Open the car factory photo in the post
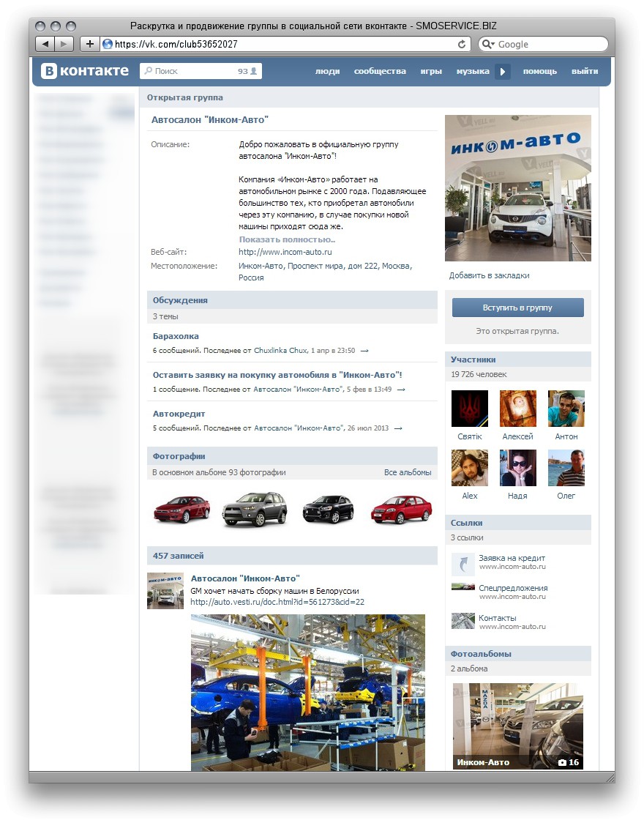Image resolution: width=644 pixels, height=823 pixels. 308,693
